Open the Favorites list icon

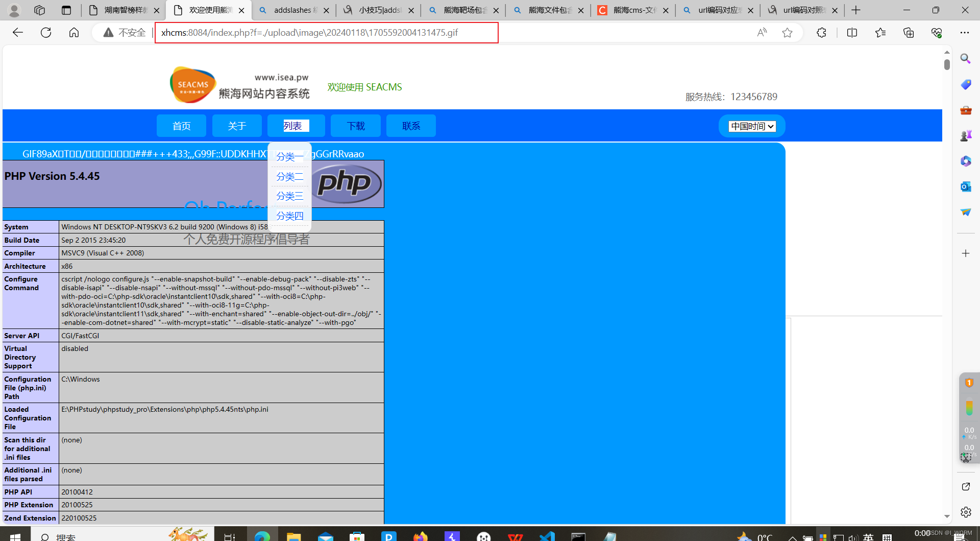click(880, 33)
